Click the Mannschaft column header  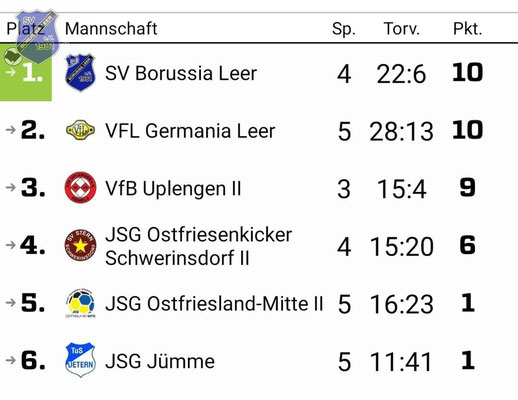coord(111,29)
